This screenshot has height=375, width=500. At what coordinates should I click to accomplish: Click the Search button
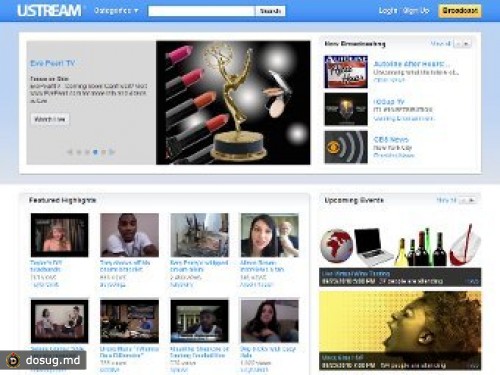270,11
